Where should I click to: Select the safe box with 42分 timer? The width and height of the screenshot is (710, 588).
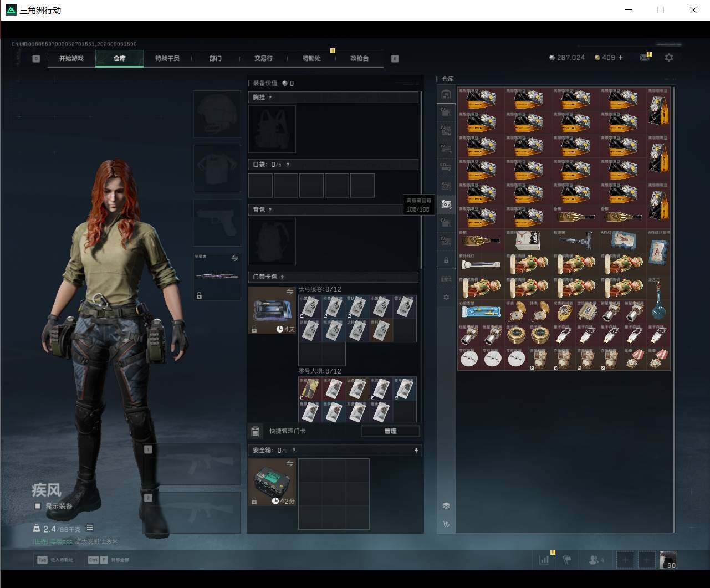click(272, 482)
